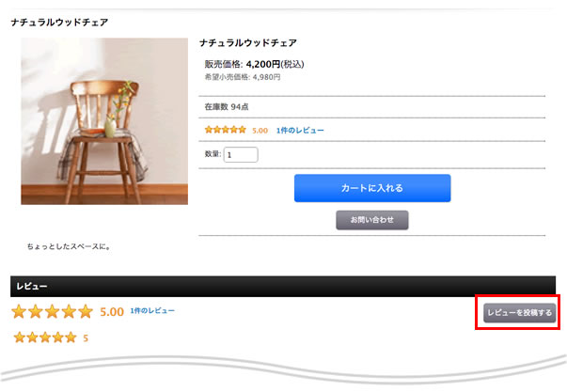
Task: Open the 1件のレビュー link beside product rating
Action: pyautogui.click(x=300, y=131)
